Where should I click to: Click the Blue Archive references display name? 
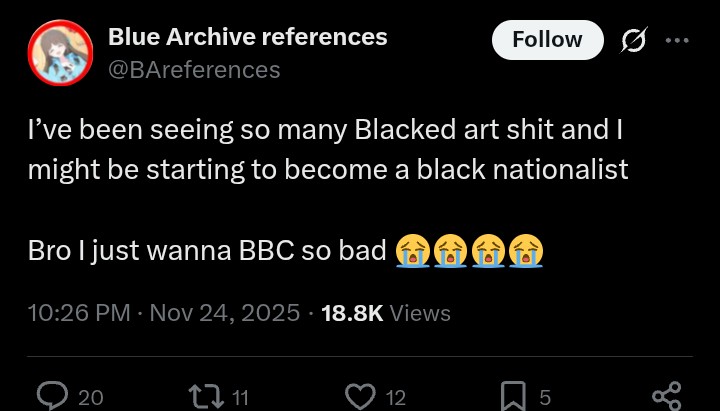click(x=247, y=37)
